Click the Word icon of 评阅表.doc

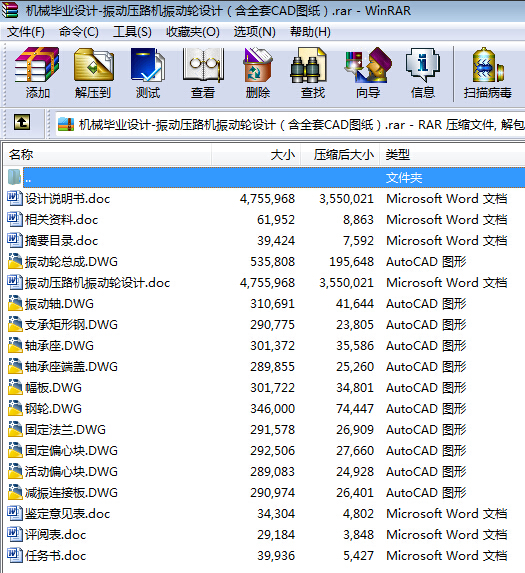click(15, 535)
